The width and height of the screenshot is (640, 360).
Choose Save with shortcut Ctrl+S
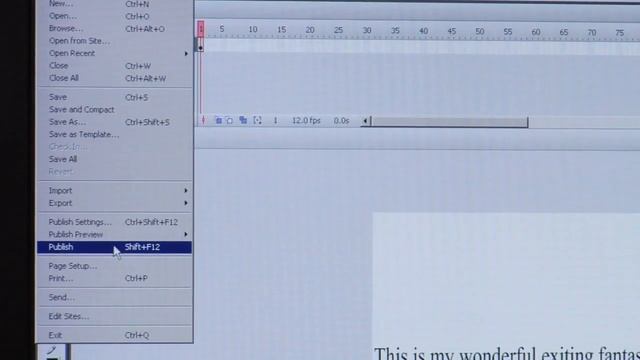tap(113, 97)
